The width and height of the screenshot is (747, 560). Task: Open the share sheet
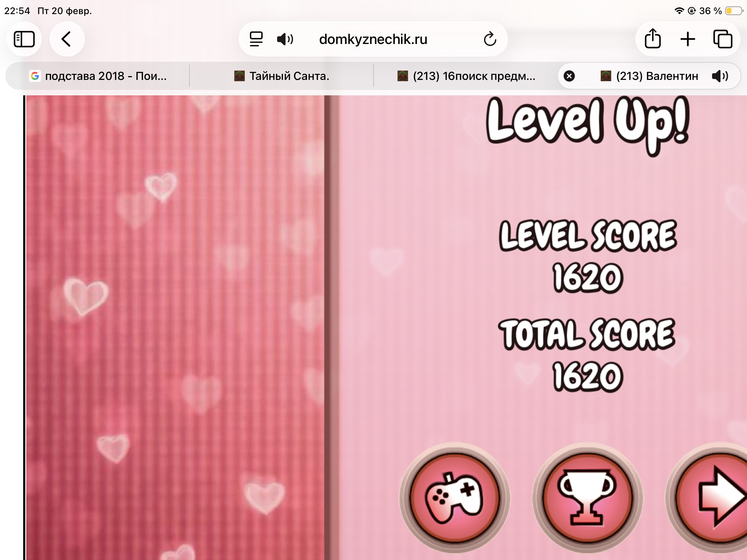click(652, 39)
